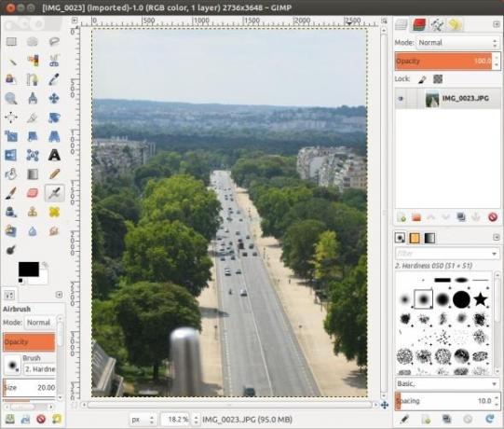504x429 pixels.
Task: Select the Text tool
Action: 54,156
